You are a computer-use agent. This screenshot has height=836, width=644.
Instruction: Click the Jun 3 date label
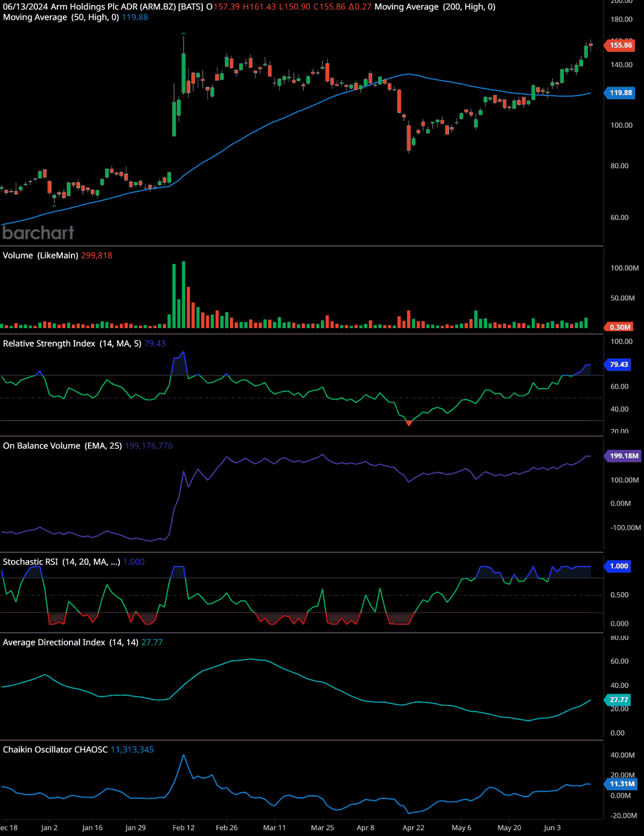pyautogui.click(x=552, y=827)
